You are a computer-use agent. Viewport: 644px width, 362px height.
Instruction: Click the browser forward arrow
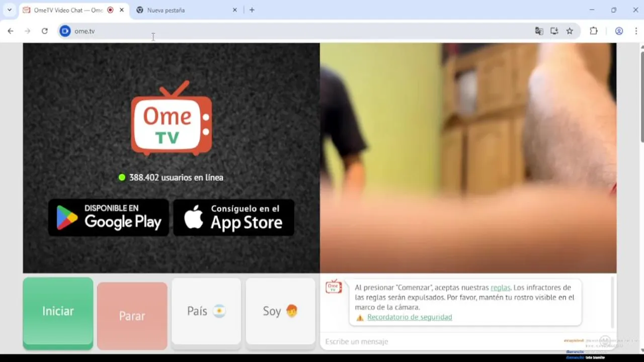[28, 31]
